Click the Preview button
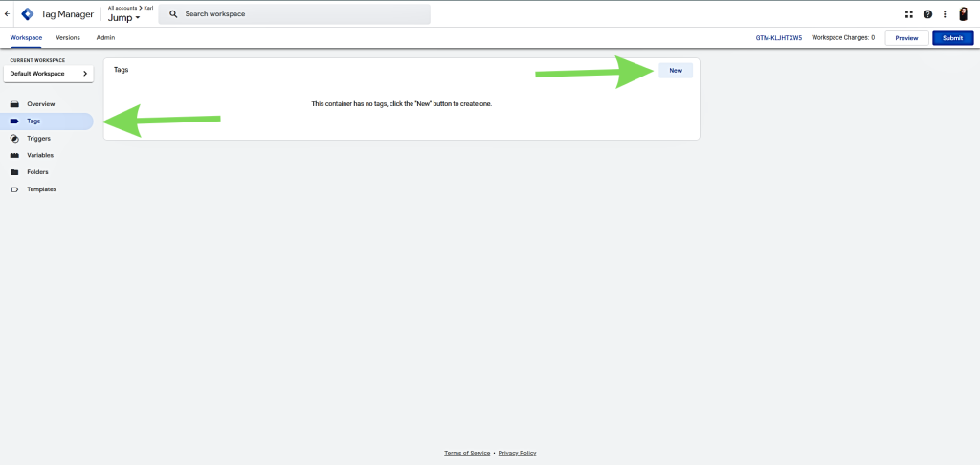This screenshot has height=465, width=980. pos(906,38)
